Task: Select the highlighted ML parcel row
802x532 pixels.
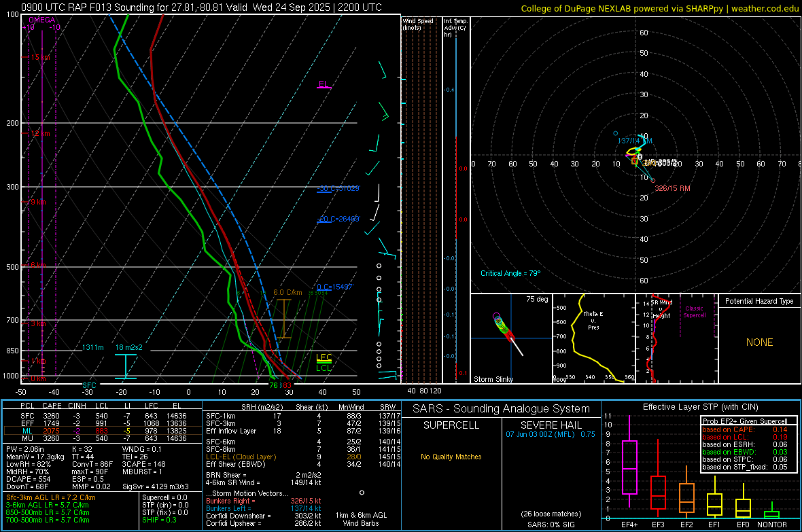Action: point(103,431)
